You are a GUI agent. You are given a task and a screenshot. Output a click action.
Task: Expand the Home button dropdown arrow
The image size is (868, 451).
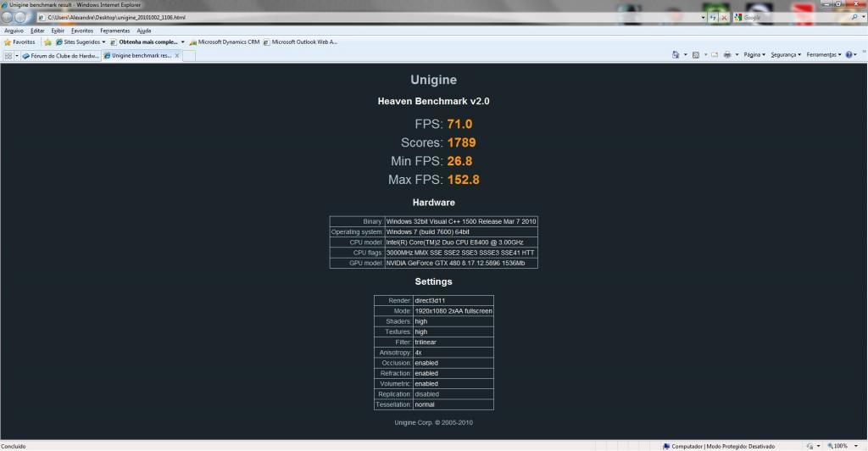coord(685,55)
